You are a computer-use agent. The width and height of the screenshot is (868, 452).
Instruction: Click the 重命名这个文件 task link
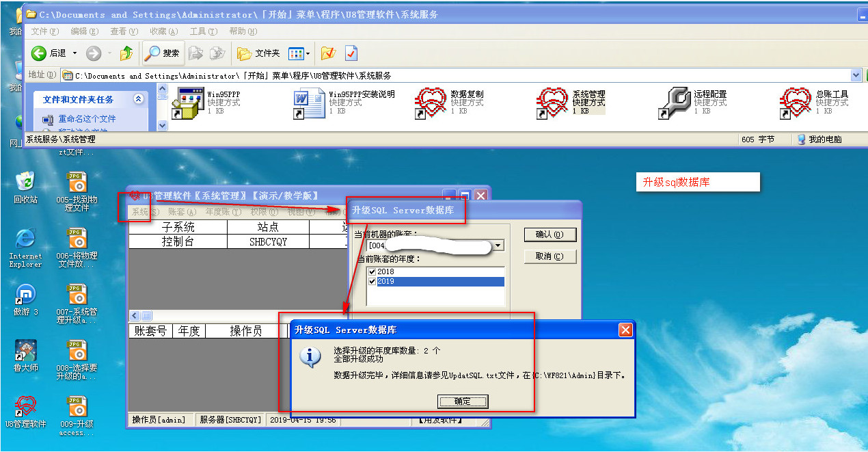tap(87, 119)
